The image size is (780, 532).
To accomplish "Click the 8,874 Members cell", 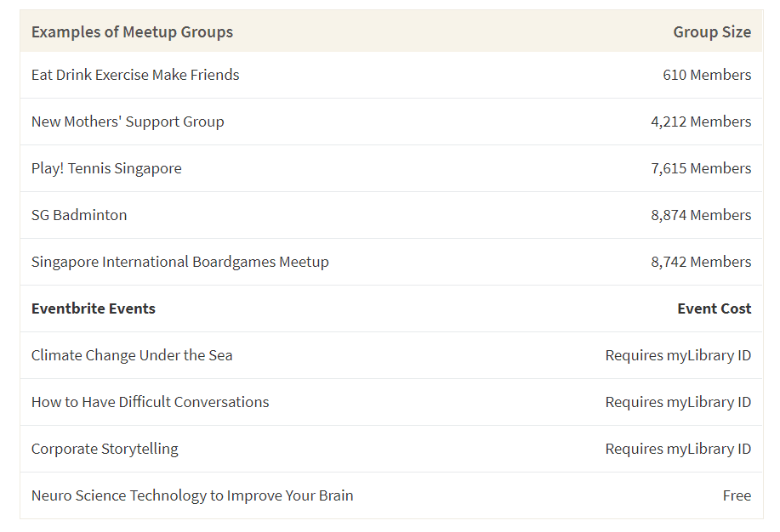I will point(701,215).
